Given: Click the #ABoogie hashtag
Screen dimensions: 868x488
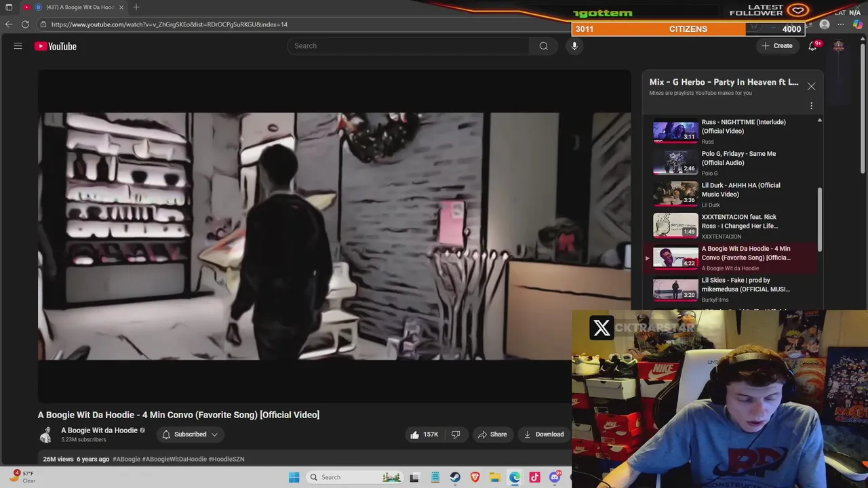Looking at the screenshot, I should tap(126, 459).
